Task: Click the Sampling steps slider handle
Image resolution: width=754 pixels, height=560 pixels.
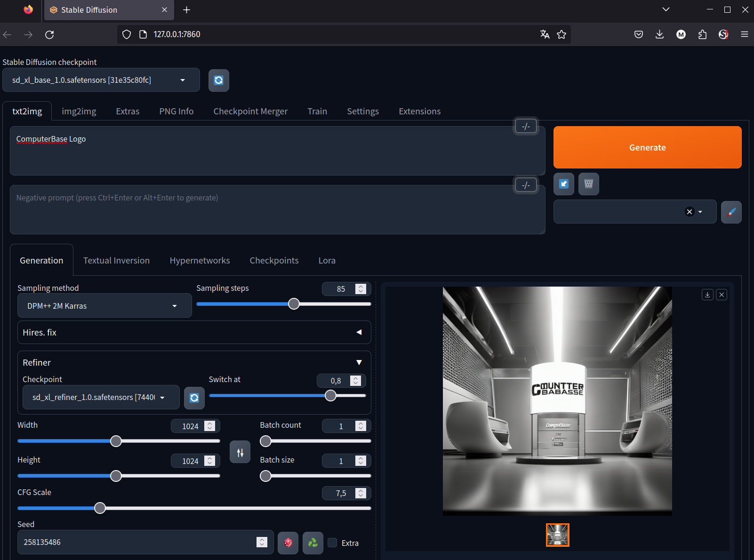Action: coord(294,304)
